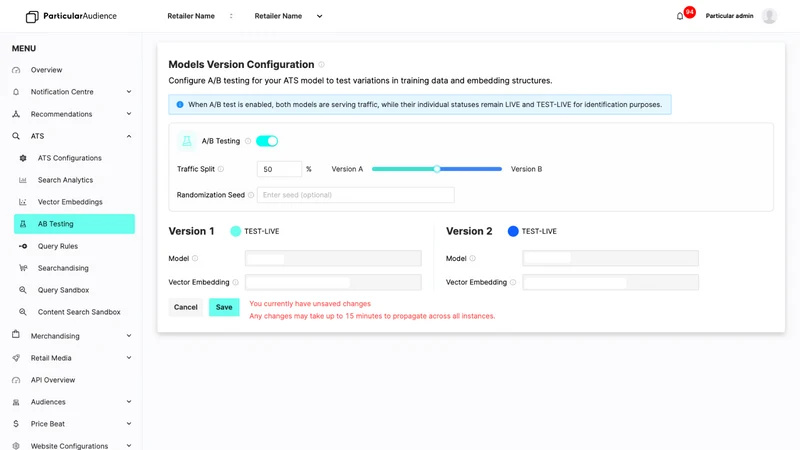This screenshot has height=450, width=800.
Task: Open the notifications bell icon
Action: tap(680, 16)
